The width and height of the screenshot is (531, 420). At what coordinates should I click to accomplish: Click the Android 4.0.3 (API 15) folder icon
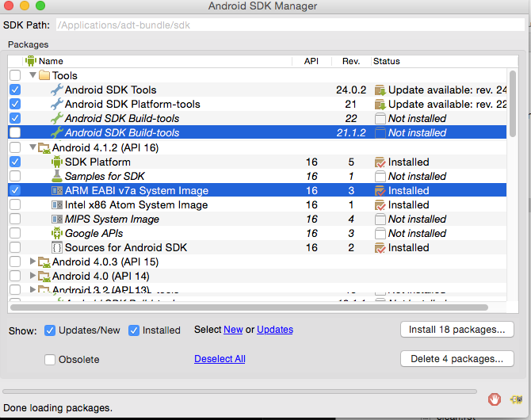coord(44,262)
